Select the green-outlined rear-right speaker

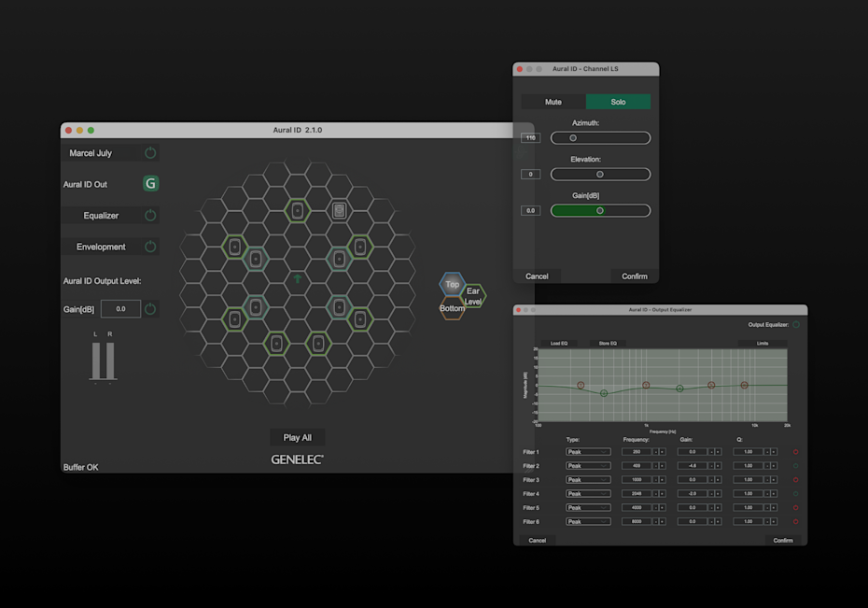point(360,319)
